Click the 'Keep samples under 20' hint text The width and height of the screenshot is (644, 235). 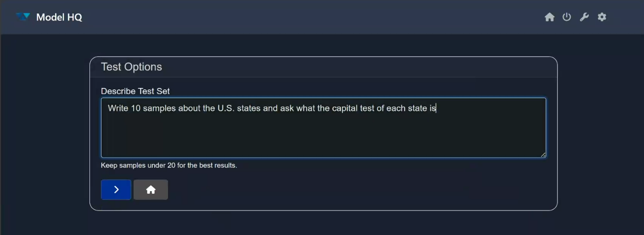(169, 165)
